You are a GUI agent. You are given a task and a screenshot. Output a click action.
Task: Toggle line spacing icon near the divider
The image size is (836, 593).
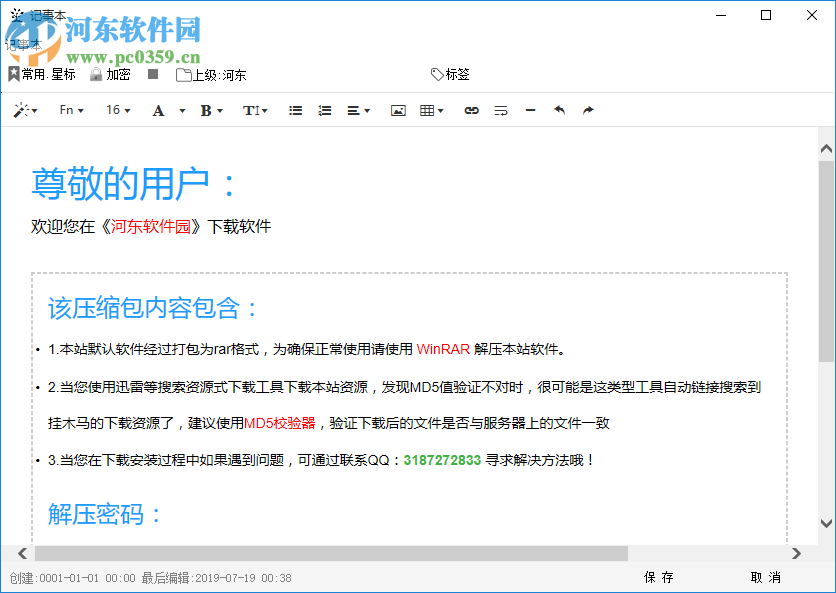click(500, 111)
